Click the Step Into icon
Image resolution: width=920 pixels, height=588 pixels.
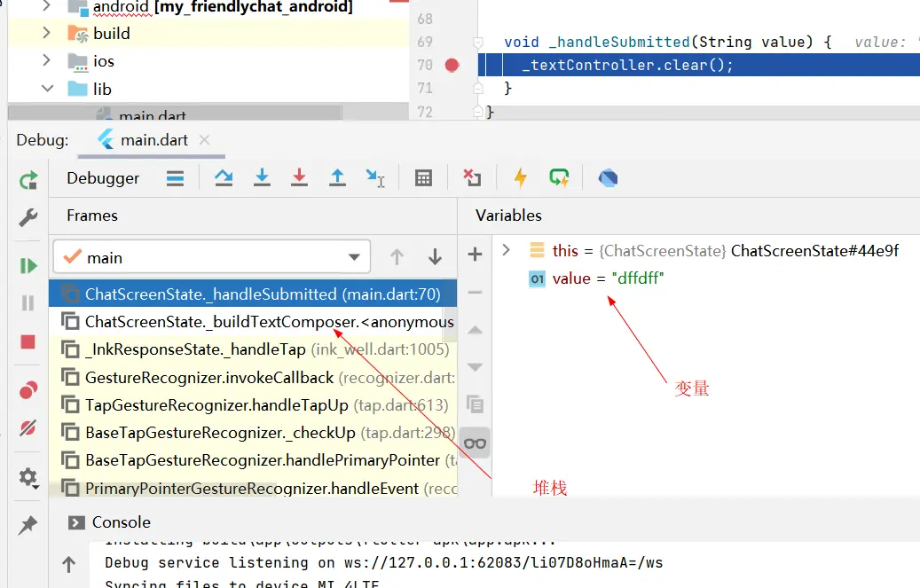tap(262, 178)
